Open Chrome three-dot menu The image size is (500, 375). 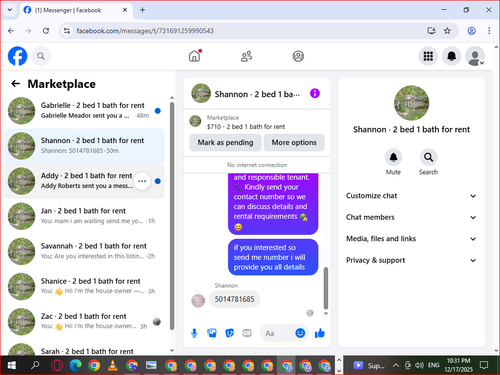pos(489,31)
